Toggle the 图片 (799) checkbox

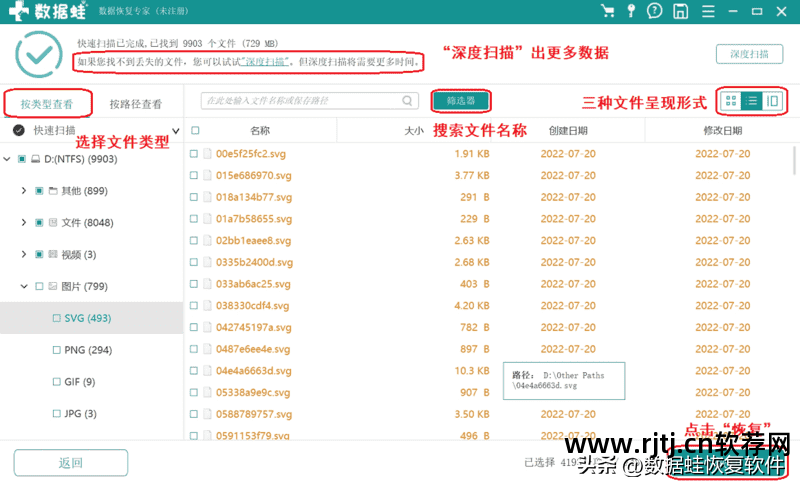(39, 286)
